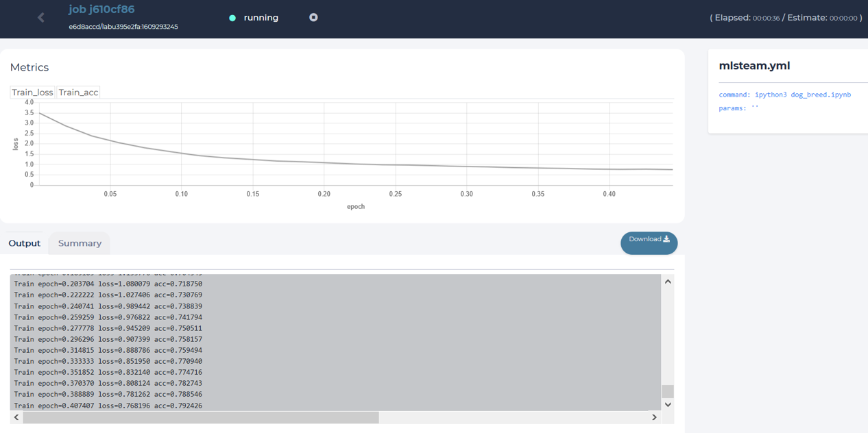Viewport: 868px width, 433px height.
Task: Stop the running job with stop icon
Action: [313, 17]
